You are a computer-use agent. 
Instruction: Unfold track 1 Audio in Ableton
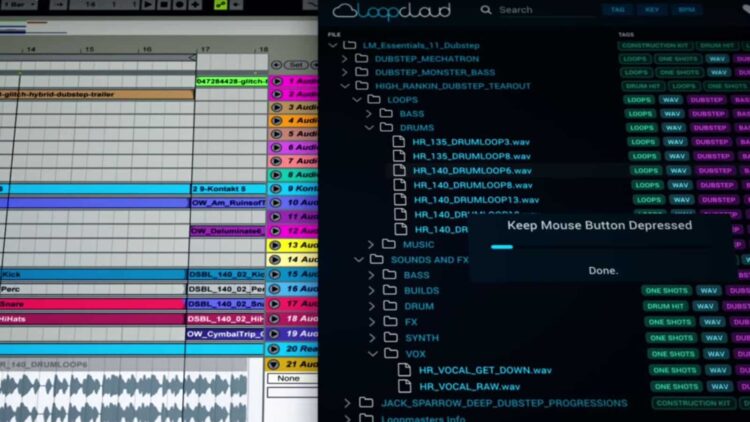coord(277,81)
